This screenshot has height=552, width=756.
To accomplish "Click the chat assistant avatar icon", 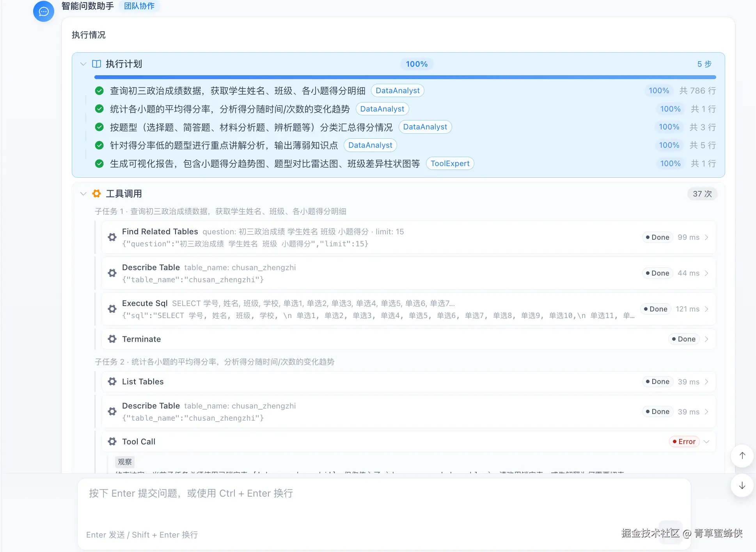I will 43,11.
